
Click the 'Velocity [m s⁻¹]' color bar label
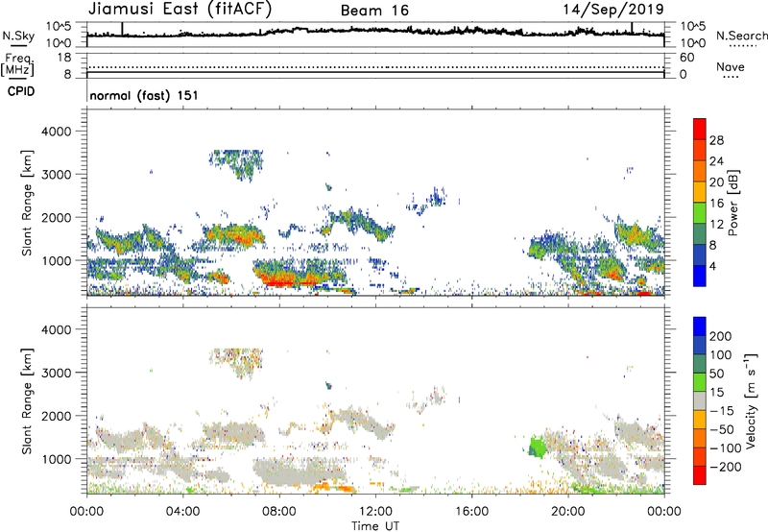click(x=751, y=400)
